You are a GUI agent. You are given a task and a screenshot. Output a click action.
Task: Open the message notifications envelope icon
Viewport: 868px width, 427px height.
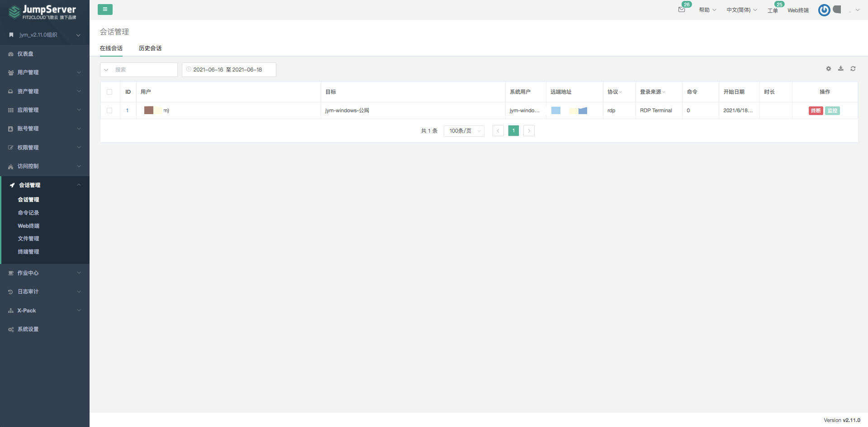pyautogui.click(x=681, y=10)
